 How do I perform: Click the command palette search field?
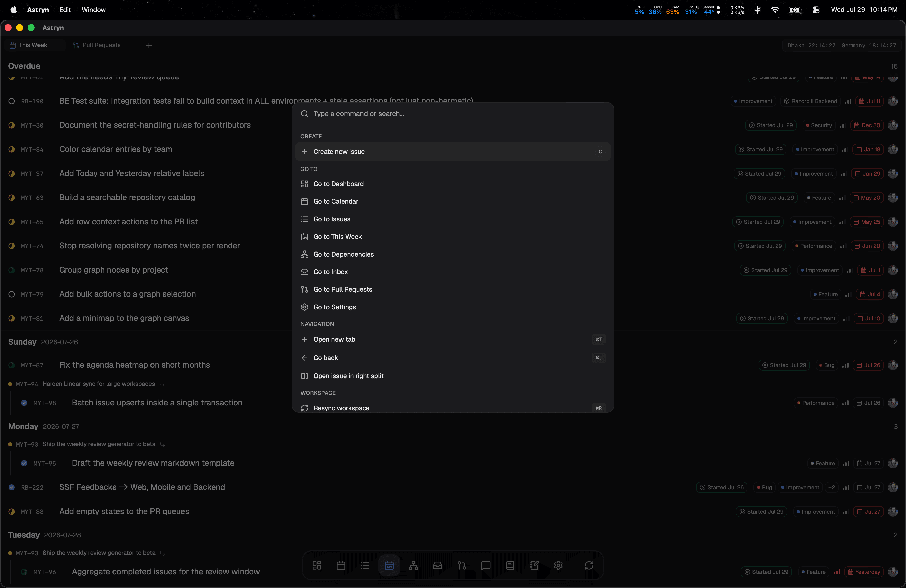[x=452, y=114]
